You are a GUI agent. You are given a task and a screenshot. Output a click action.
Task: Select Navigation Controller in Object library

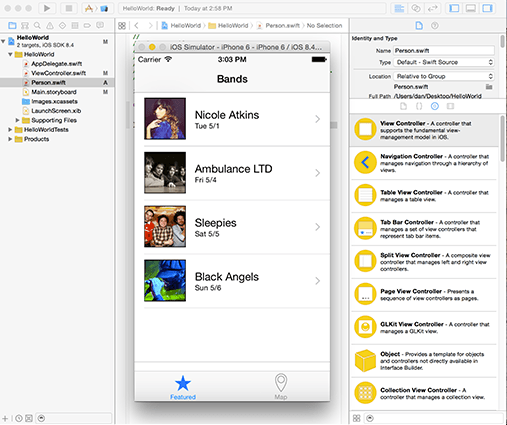pyautogui.click(x=424, y=163)
